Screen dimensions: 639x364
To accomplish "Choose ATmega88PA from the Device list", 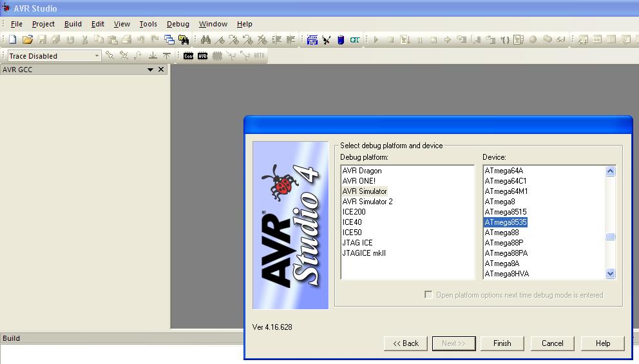I will point(506,253).
